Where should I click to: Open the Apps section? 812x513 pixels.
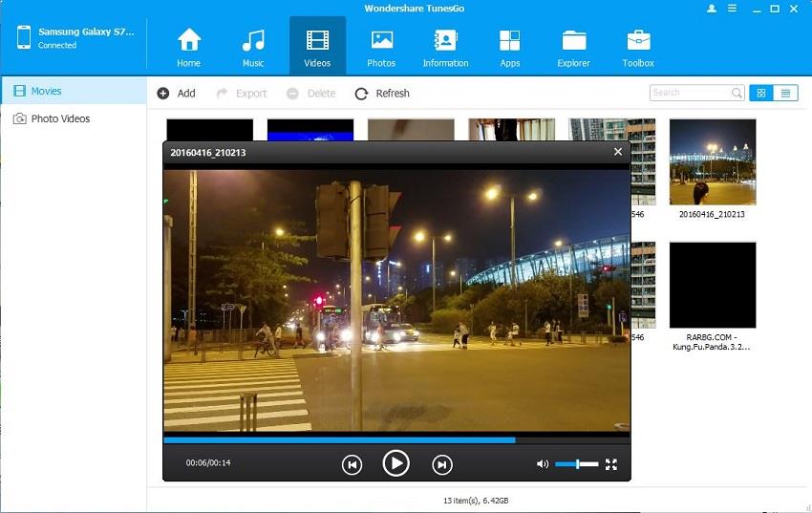(x=510, y=47)
